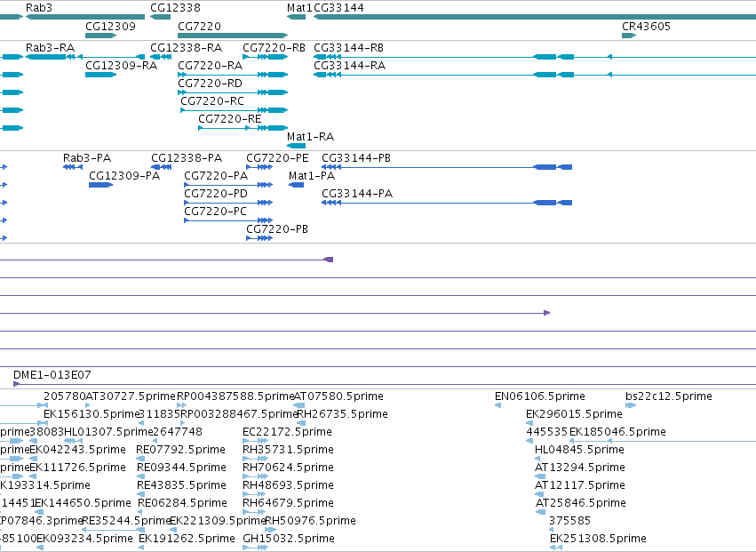Screen dimensions: 756x552
Task: Select the CG33144-PA protein feature
Action: (447, 203)
